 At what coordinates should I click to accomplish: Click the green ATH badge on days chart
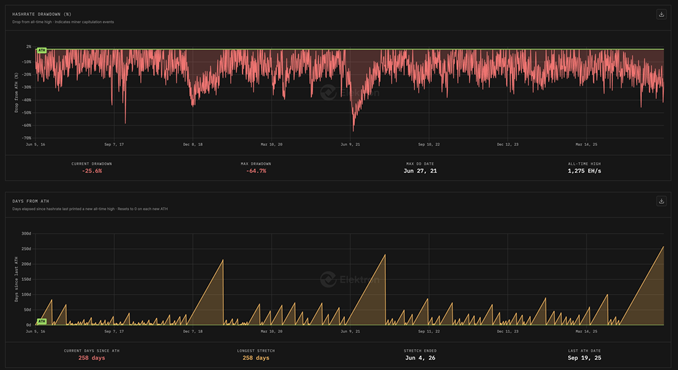[42, 321]
